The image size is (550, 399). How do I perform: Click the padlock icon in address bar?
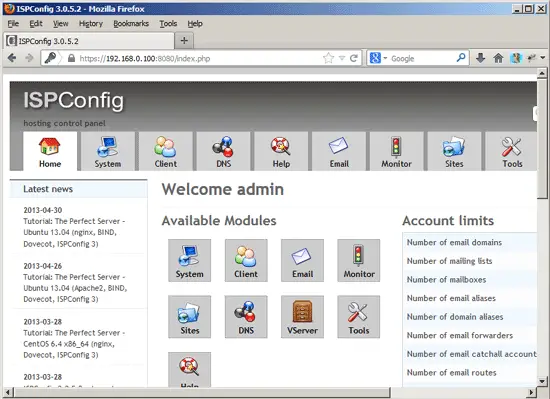71,58
